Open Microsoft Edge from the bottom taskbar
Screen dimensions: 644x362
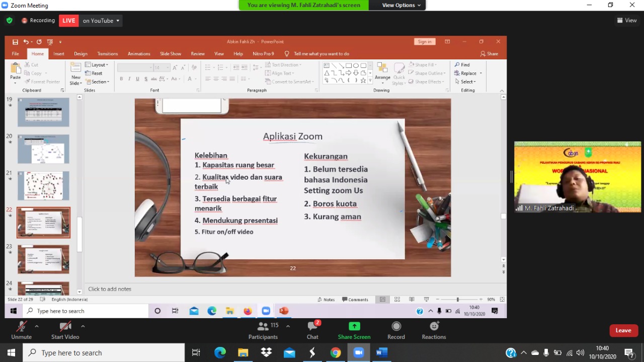pos(220,353)
